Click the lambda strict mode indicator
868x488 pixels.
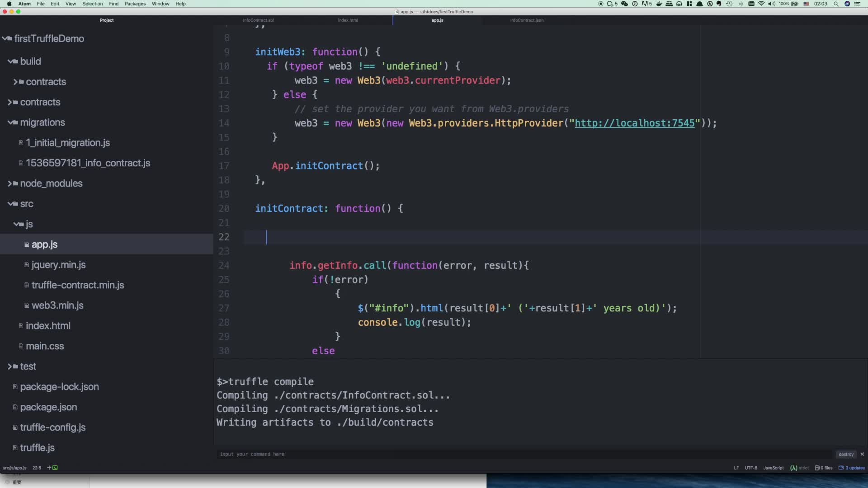pyautogui.click(x=799, y=468)
